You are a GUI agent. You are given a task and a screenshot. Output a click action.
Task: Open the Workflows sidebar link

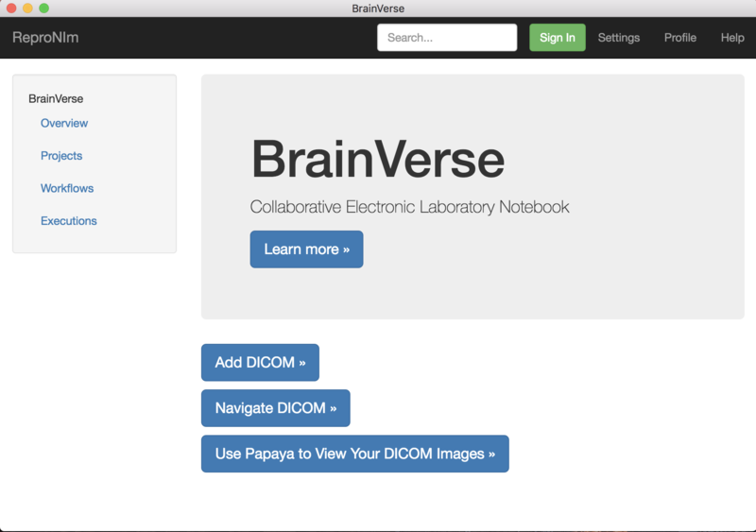pos(67,188)
